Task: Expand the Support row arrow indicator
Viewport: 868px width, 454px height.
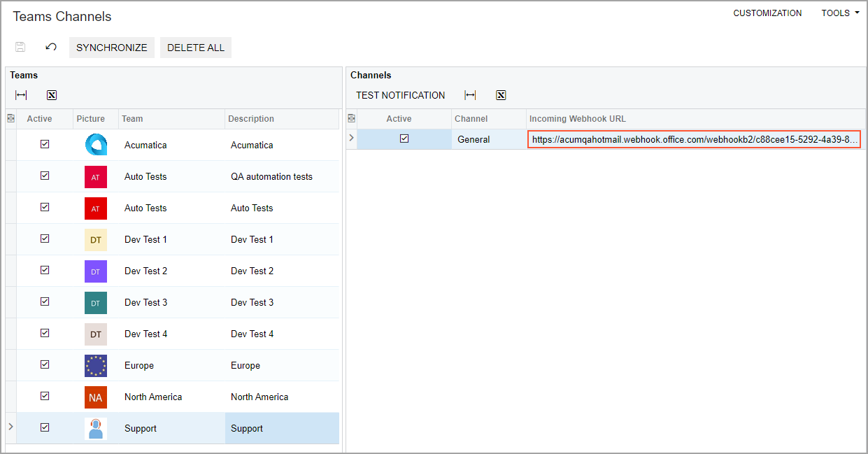Action: 10,427
